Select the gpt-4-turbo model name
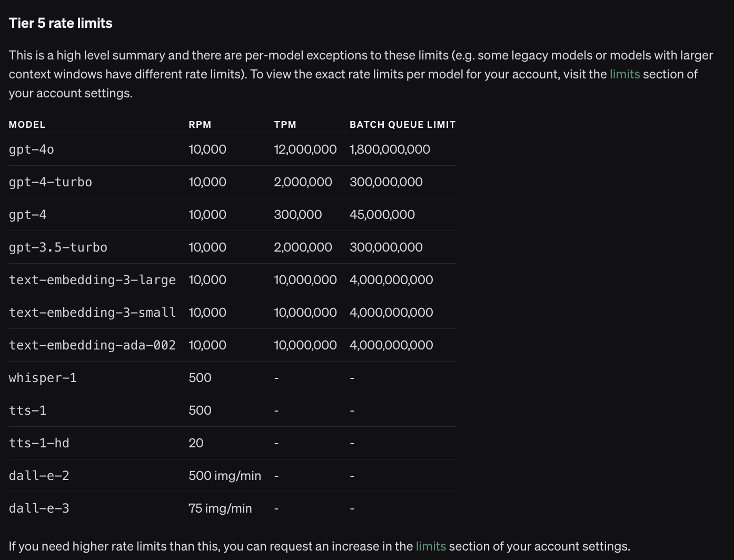The height and width of the screenshot is (560, 734). tap(51, 182)
